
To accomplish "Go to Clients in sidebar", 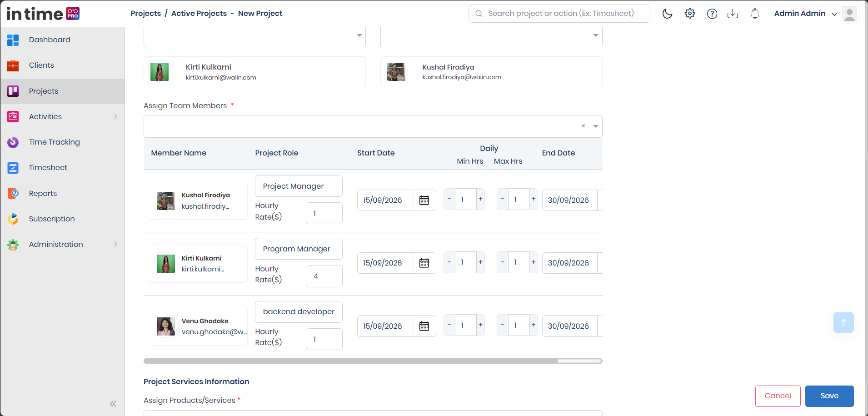I will coord(63,65).
